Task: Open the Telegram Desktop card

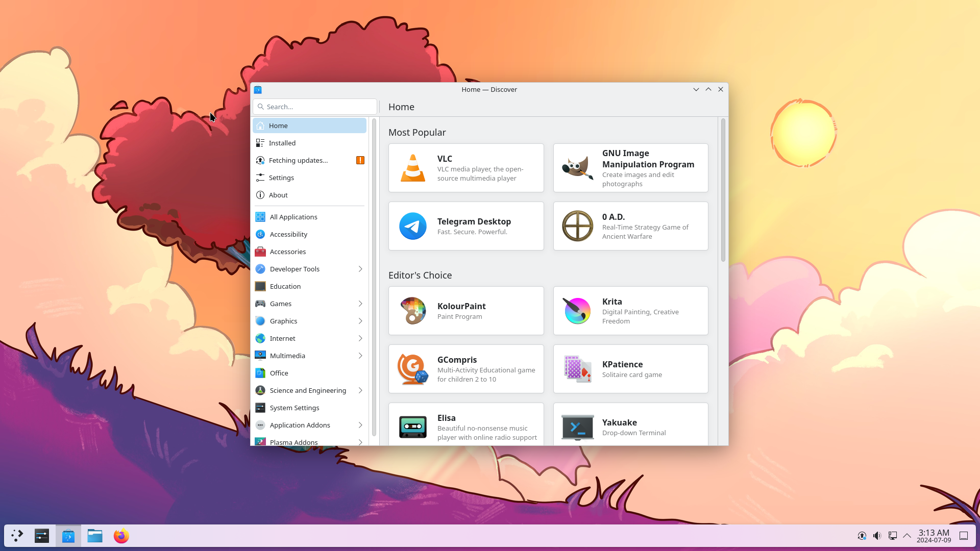Action: coord(465,226)
